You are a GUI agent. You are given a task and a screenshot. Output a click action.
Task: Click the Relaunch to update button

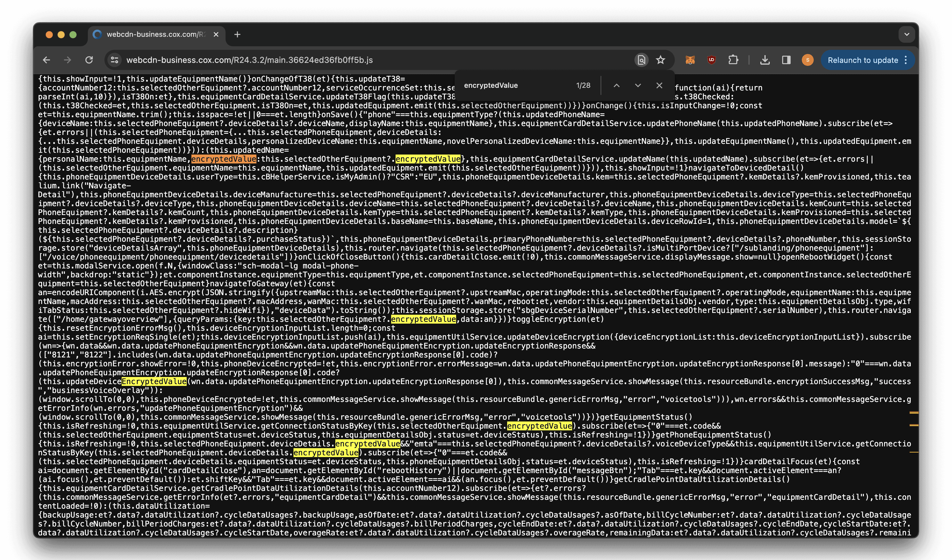coord(863,60)
